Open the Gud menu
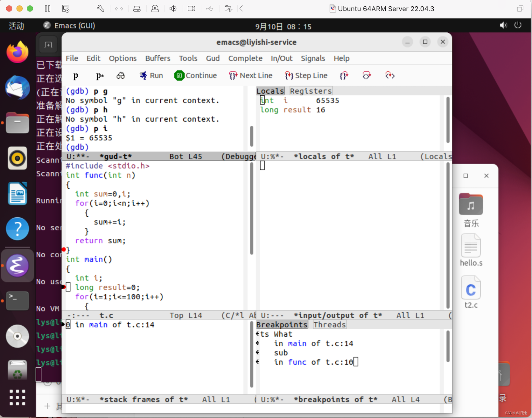The image size is (532, 418). 213,59
